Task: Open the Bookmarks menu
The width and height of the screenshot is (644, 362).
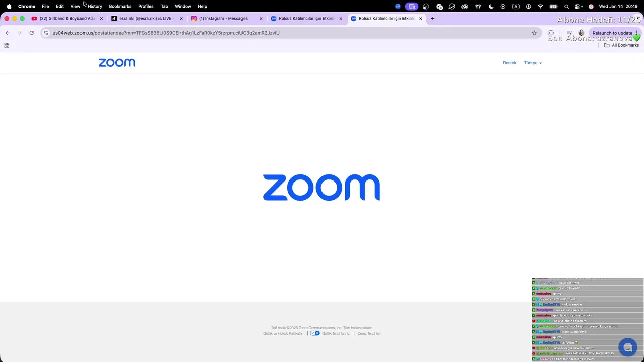Action: 120,6
